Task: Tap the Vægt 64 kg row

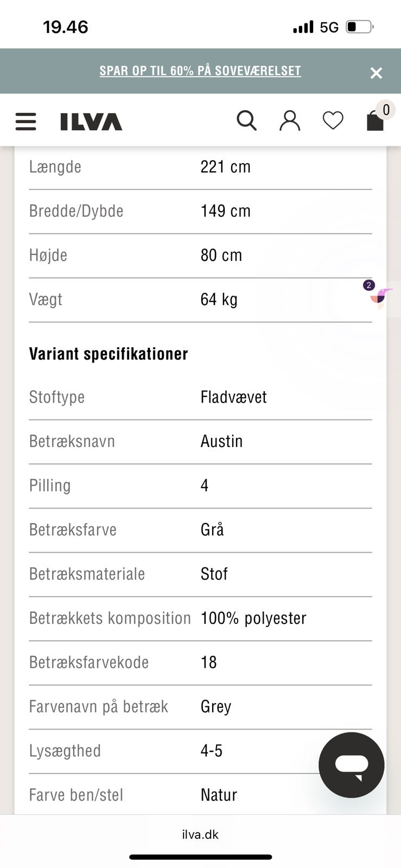Action: tap(200, 299)
